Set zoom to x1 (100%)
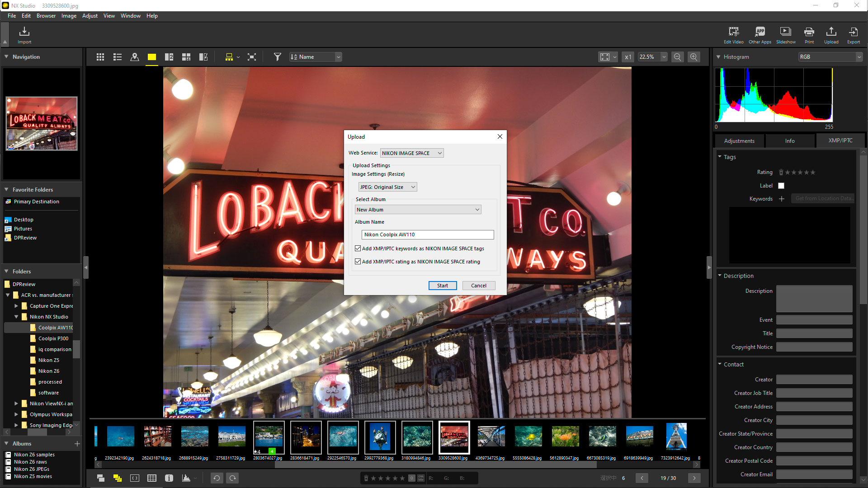 [627, 57]
